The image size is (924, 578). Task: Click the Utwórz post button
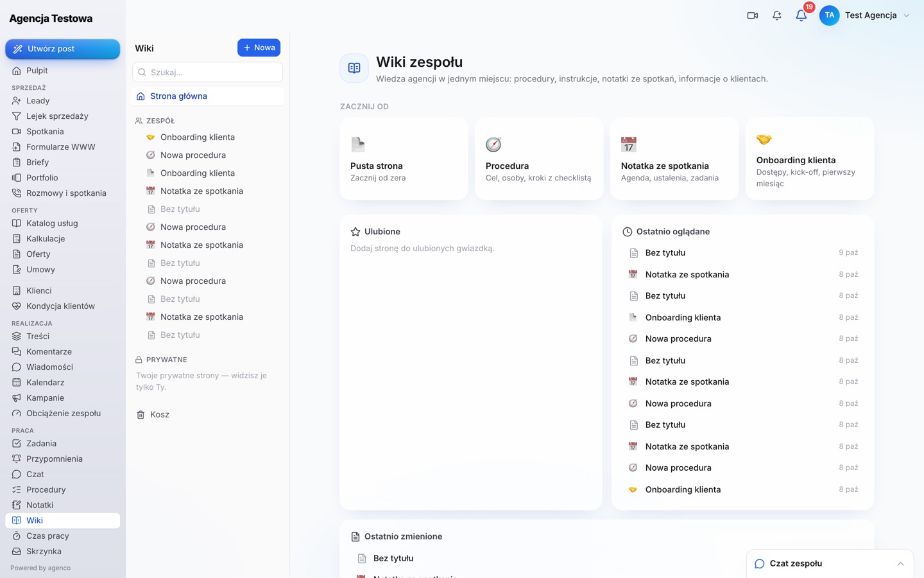coord(63,49)
